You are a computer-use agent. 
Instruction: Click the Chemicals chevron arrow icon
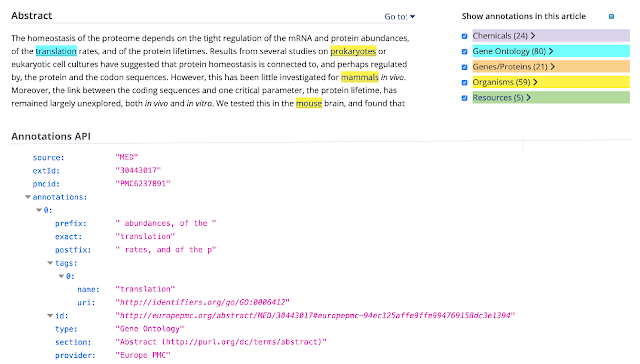[x=533, y=36]
